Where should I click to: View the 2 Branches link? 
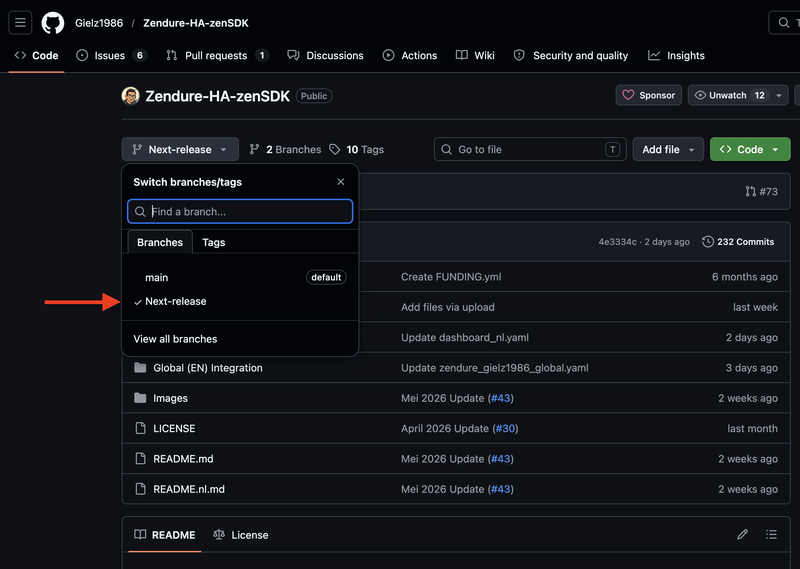pyautogui.click(x=285, y=150)
